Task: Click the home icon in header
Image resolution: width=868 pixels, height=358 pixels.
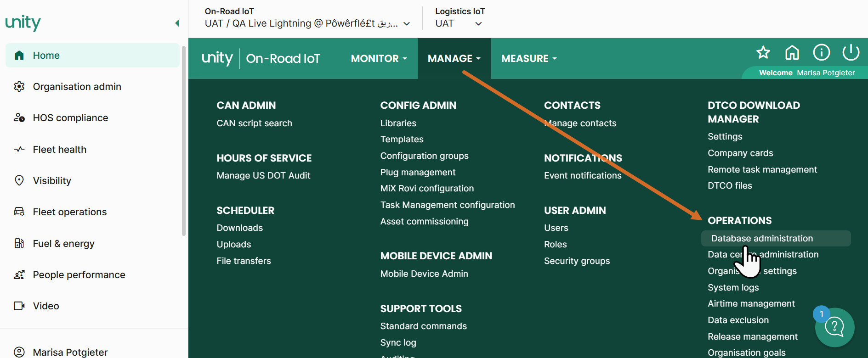Action: point(792,52)
